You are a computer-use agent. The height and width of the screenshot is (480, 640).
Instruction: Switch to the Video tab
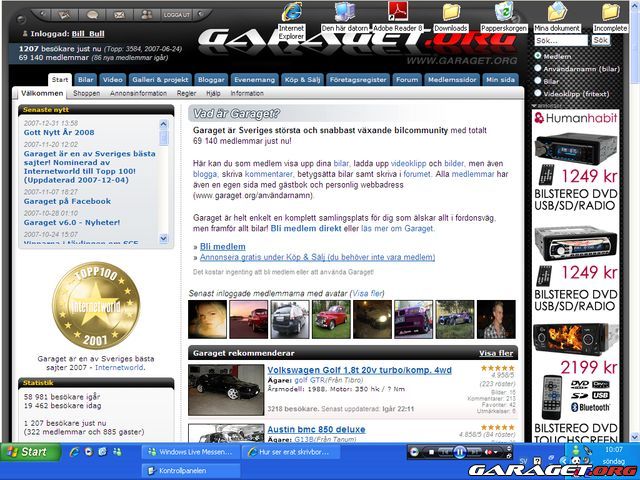pyautogui.click(x=113, y=80)
